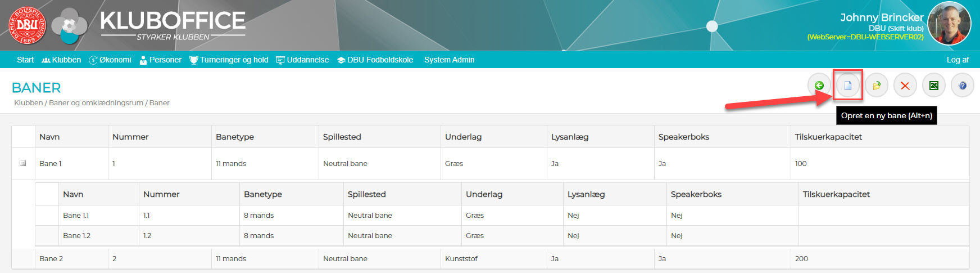The image size is (980, 273).
Task: Click the yellow folder open icon
Action: click(877, 86)
